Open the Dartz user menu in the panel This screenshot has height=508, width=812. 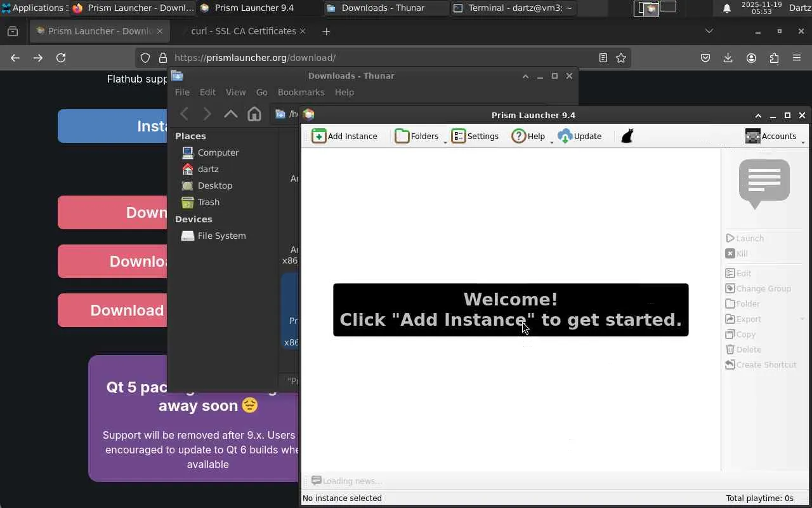pyautogui.click(x=799, y=8)
